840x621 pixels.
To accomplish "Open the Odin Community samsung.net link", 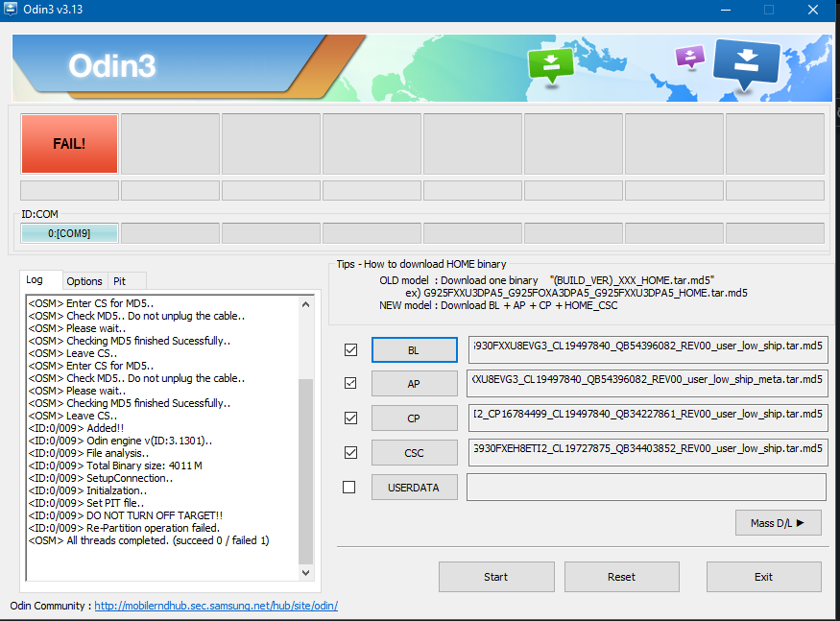I will (216, 606).
